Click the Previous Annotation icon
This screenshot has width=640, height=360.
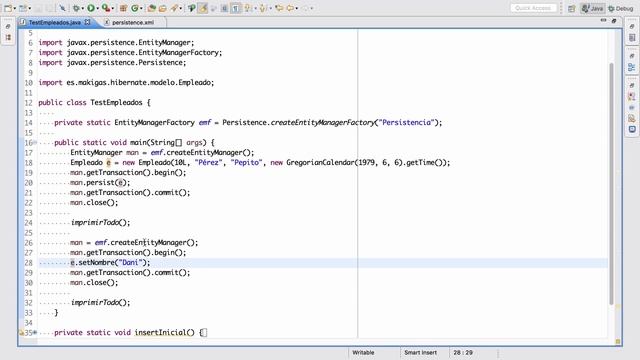click(x=263, y=8)
